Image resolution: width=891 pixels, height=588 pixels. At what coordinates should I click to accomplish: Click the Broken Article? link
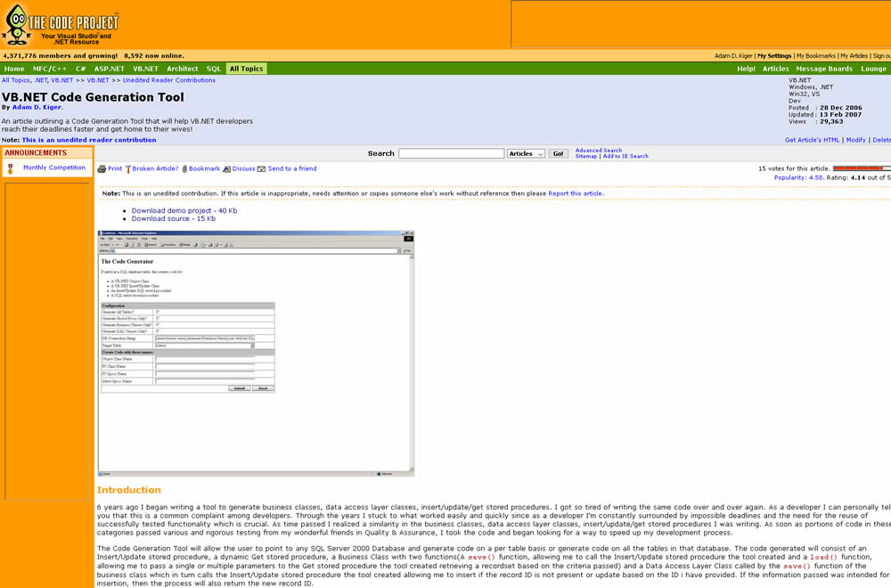(155, 168)
